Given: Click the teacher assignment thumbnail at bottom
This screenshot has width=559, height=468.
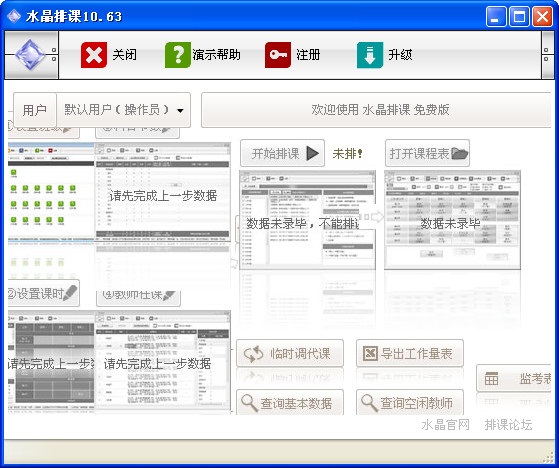Looking at the screenshot, I should pyautogui.click(x=163, y=361).
